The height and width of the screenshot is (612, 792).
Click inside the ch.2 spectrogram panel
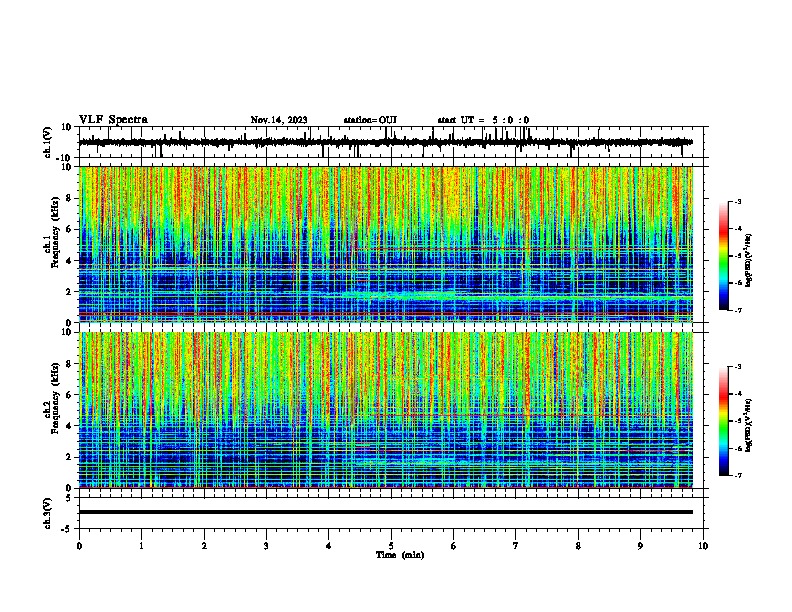click(x=385, y=410)
